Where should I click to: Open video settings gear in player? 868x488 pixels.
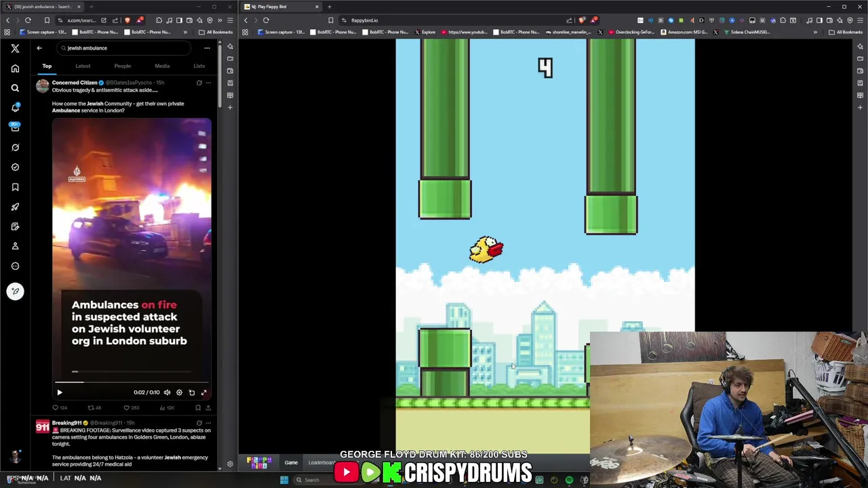click(179, 392)
